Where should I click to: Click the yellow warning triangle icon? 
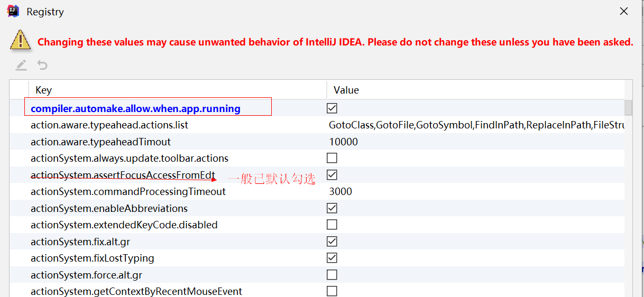click(20, 40)
